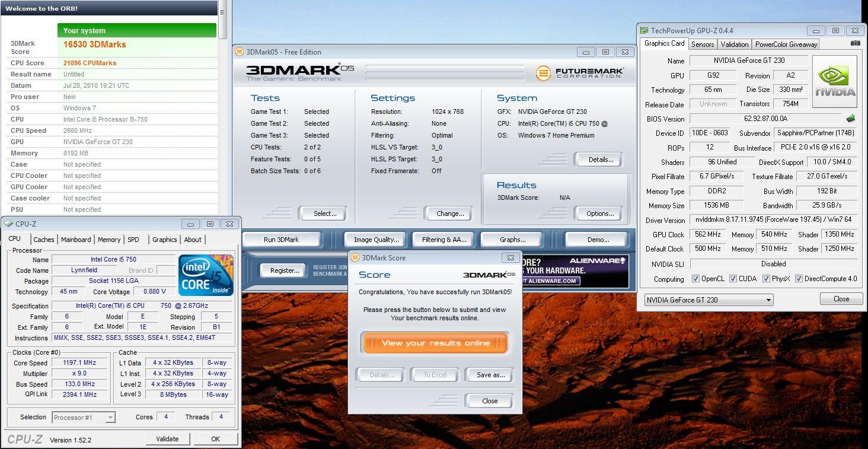Click the 3DMark05 title bar icon
The width and height of the screenshot is (868, 449).
click(x=240, y=52)
